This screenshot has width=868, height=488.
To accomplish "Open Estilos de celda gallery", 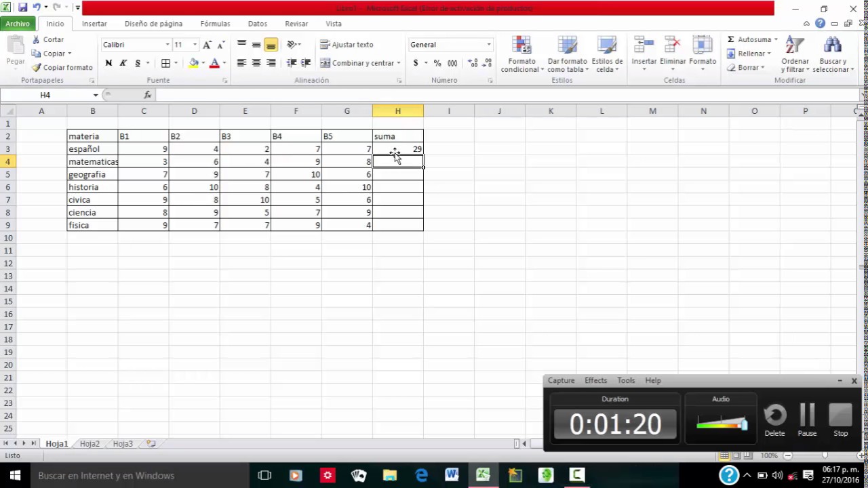I will [x=606, y=54].
